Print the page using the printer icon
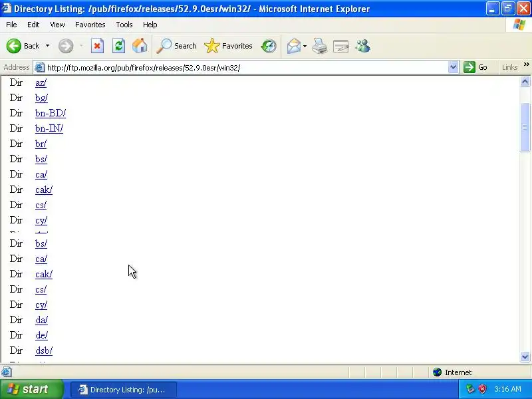The width and height of the screenshot is (532, 399). [320, 46]
